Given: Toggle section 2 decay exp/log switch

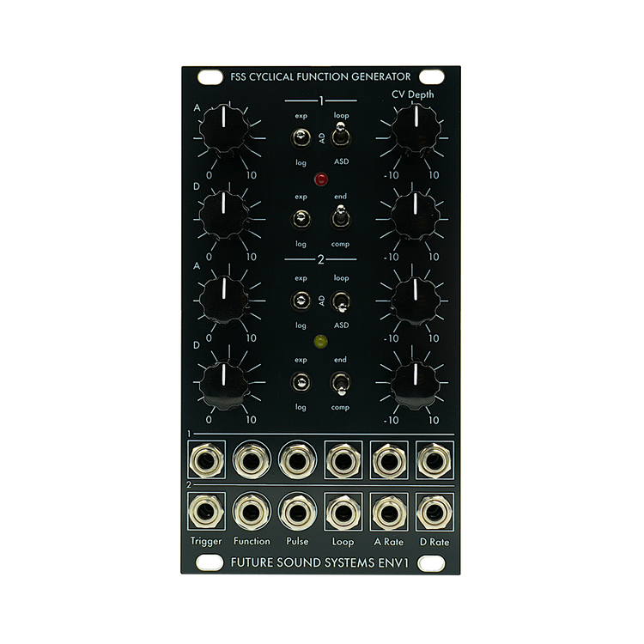Looking at the screenshot, I should tap(301, 382).
